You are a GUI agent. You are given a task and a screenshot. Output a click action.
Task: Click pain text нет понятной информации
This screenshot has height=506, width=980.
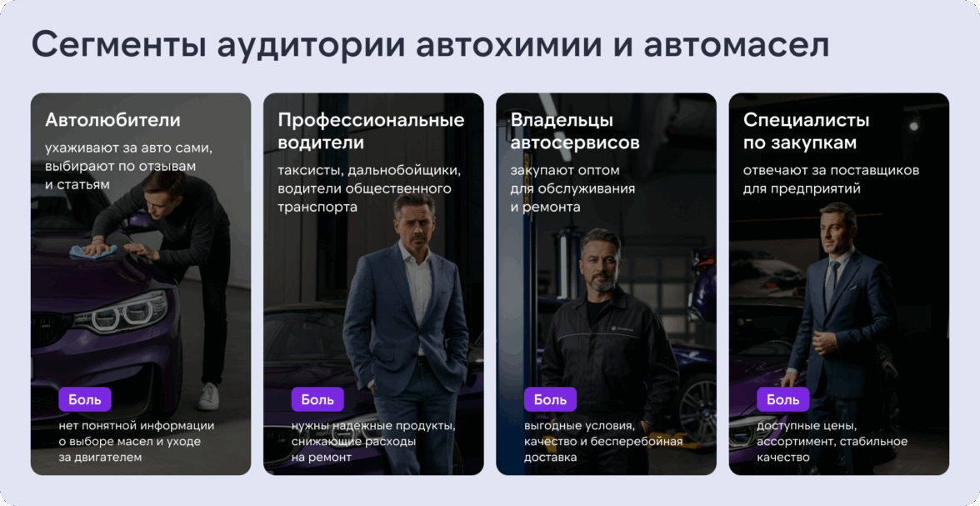tap(137, 442)
